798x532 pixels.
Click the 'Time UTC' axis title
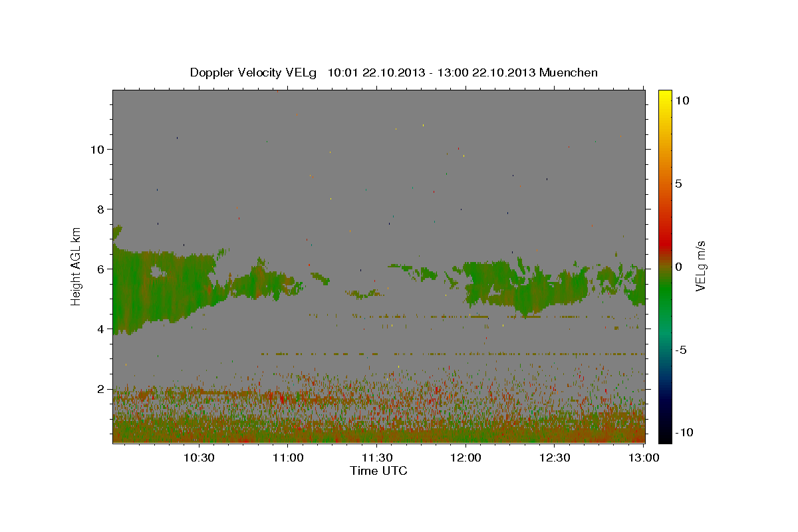coord(378,471)
